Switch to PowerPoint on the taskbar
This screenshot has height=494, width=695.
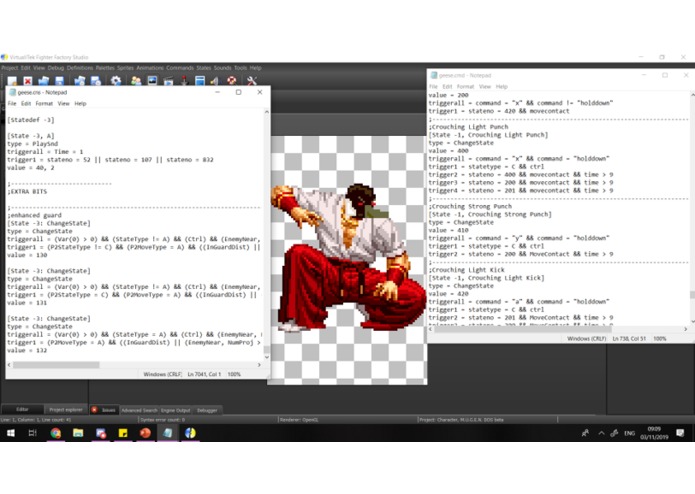pyautogui.click(x=145, y=433)
